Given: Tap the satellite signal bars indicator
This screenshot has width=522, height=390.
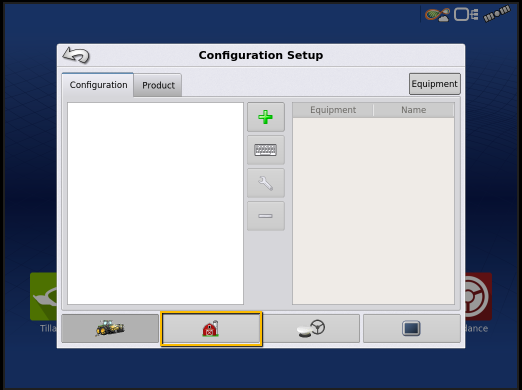Looking at the screenshot, I should [497, 13].
